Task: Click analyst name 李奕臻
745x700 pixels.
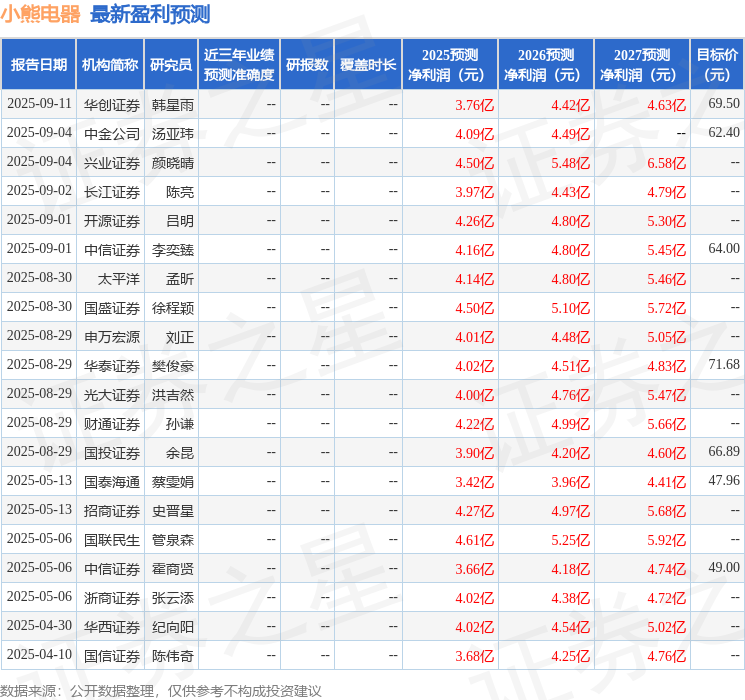Action: [x=172, y=250]
